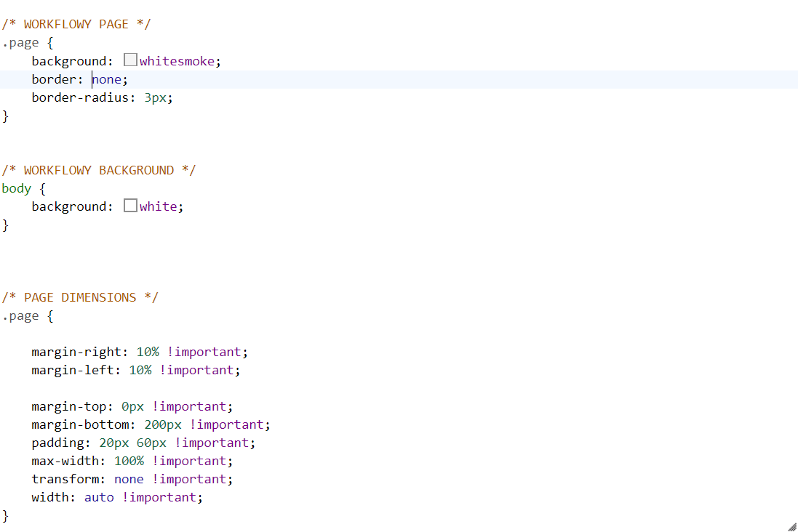798x532 pixels.
Task: Click the '100%' max-width value
Action: 129,462
